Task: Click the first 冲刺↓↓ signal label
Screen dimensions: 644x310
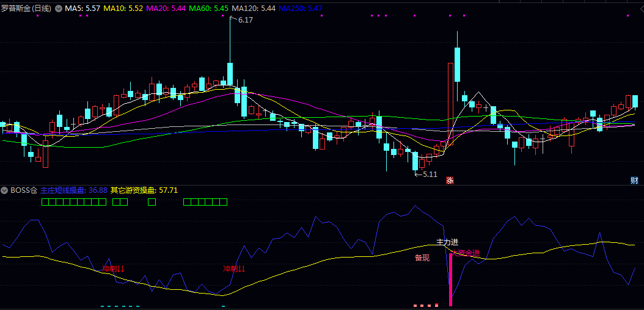Action: [x=113, y=269]
